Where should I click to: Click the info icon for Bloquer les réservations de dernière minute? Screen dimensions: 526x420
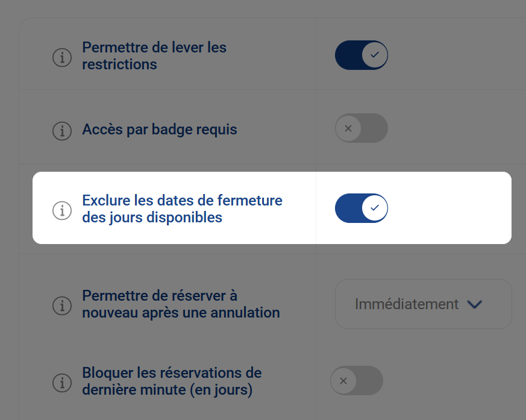click(62, 383)
